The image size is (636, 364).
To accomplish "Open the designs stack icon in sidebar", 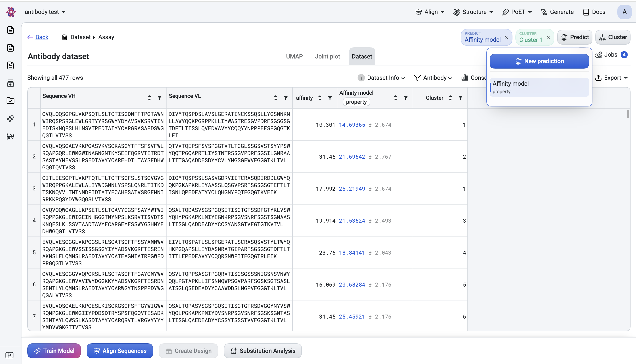I will pos(11,83).
